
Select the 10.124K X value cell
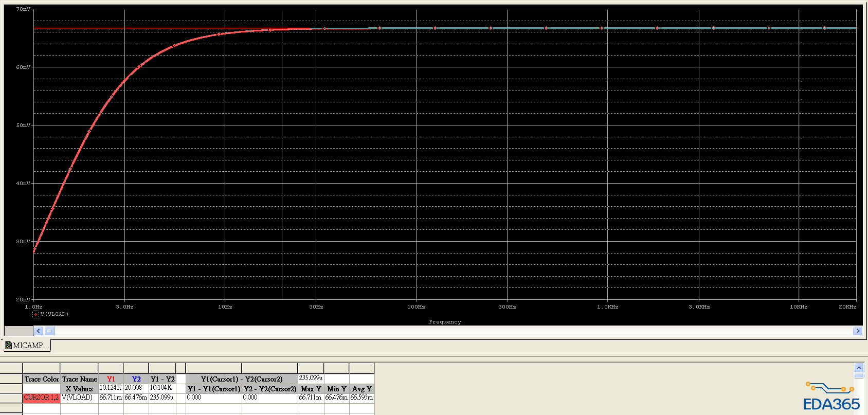(x=111, y=388)
